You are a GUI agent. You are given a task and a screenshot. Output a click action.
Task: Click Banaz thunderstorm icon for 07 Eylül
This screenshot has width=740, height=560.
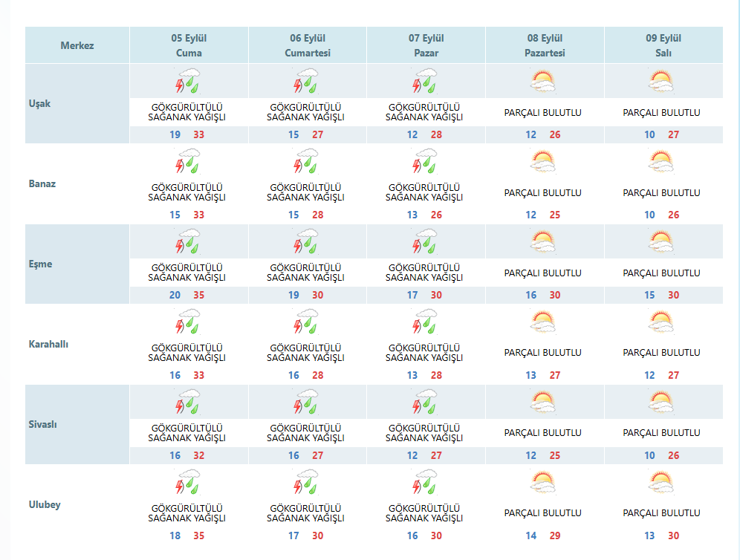click(x=425, y=161)
